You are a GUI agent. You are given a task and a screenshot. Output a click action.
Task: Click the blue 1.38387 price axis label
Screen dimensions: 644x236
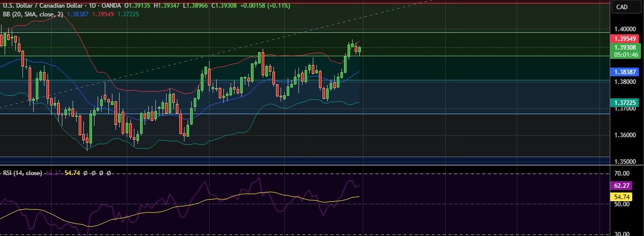(625, 73)
